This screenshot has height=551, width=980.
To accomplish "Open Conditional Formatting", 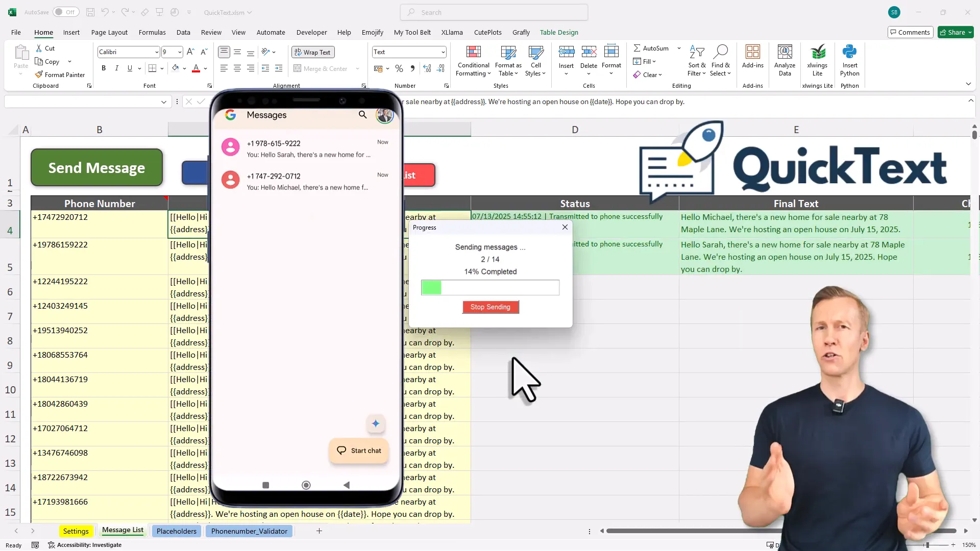I will coord(474,61).
